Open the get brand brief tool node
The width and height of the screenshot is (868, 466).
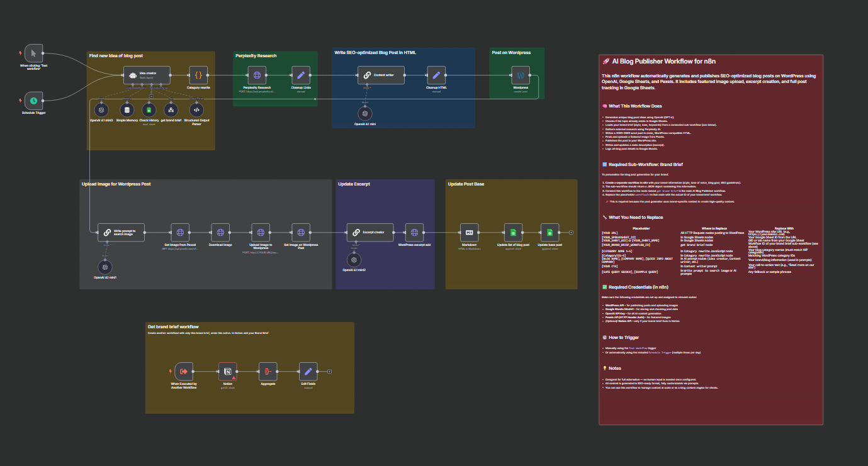171,110
